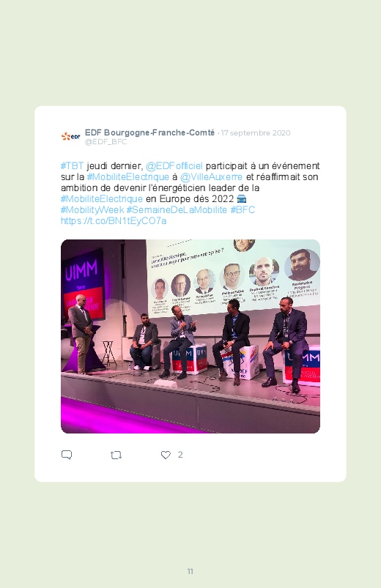Click the @EDF_BFC handle
Screen dimensions: 381x588
click(106, 142)
